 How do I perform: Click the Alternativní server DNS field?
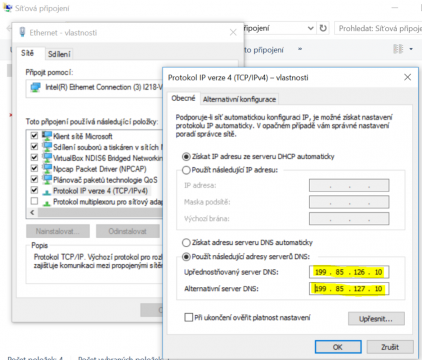349,289
